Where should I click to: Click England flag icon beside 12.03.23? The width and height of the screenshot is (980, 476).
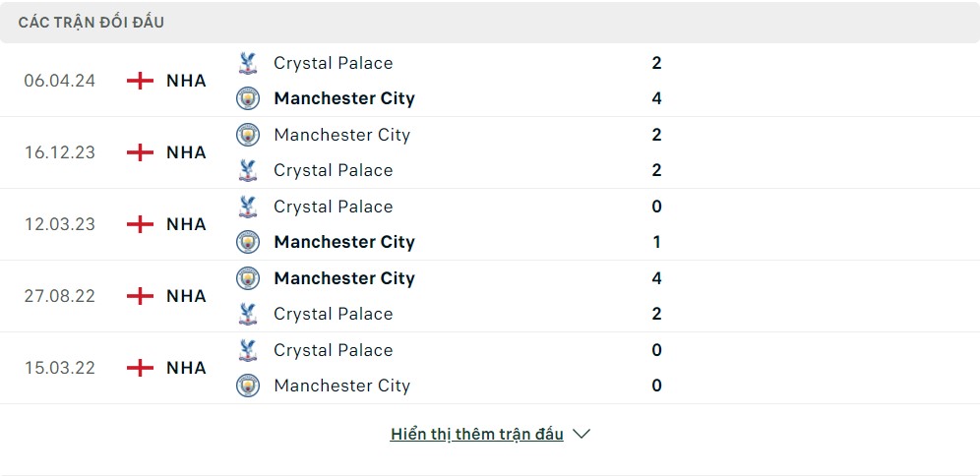pos(141,224)
